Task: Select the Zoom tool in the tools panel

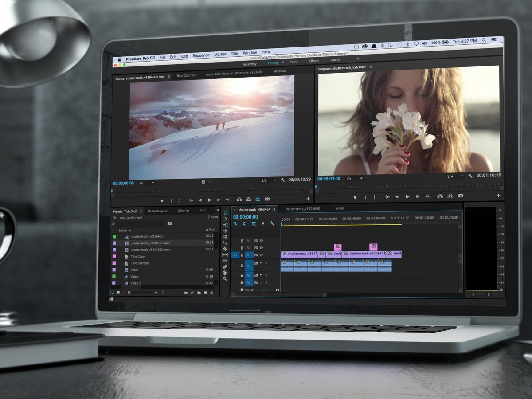Action: click(225, 279)
